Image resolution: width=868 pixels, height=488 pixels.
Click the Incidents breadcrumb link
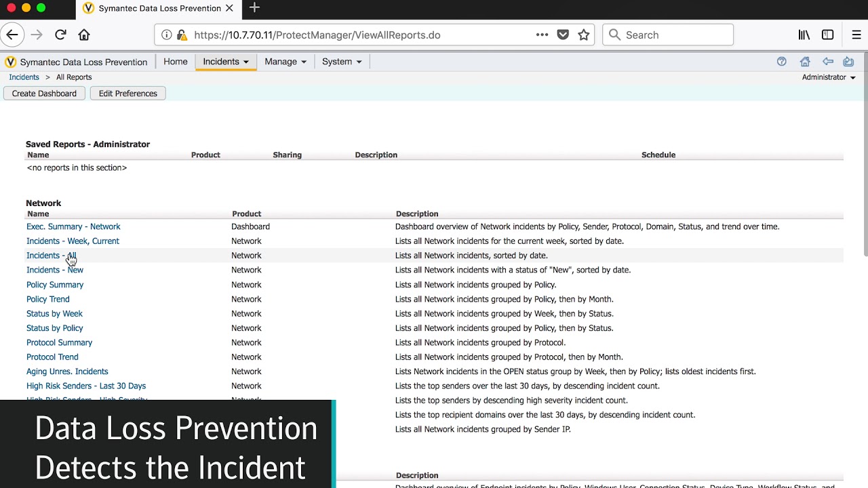tap(24, 77)
